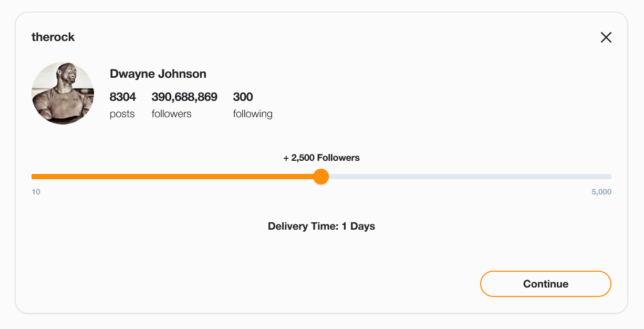Click the 'followers' label under the count
This screenshot has width=644, height=329.
pos(171,114)
